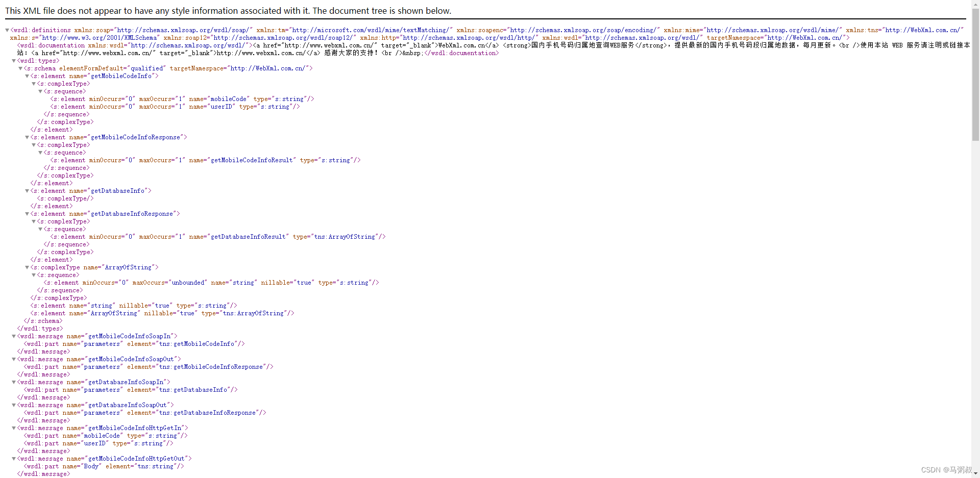Click the 'This XML file does not appear' notice
This screenshot has width=980, height=478.
click(228, 11)
